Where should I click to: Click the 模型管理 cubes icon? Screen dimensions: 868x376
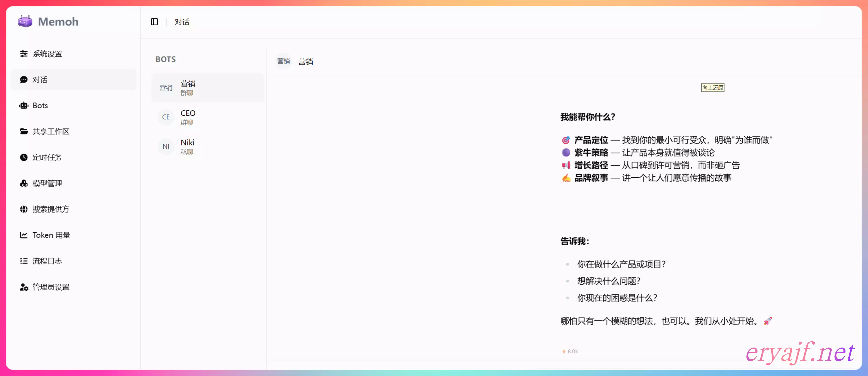coord(24,183)
